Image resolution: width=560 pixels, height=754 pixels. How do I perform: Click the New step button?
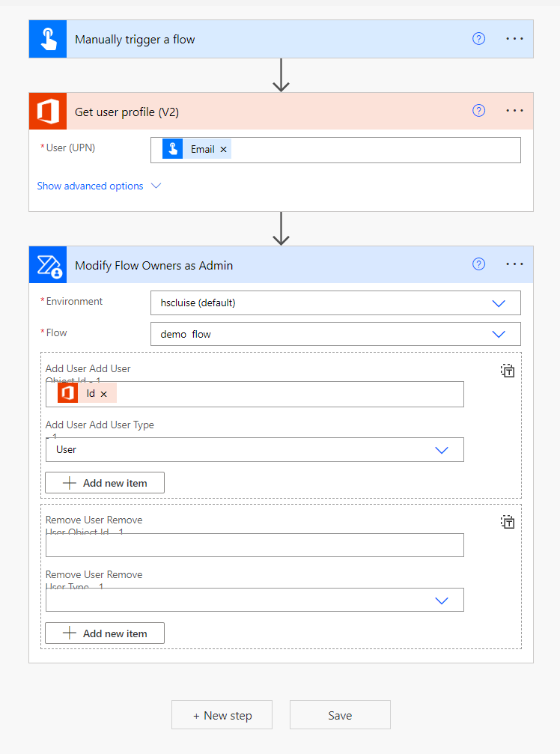(x=222, y=715)
